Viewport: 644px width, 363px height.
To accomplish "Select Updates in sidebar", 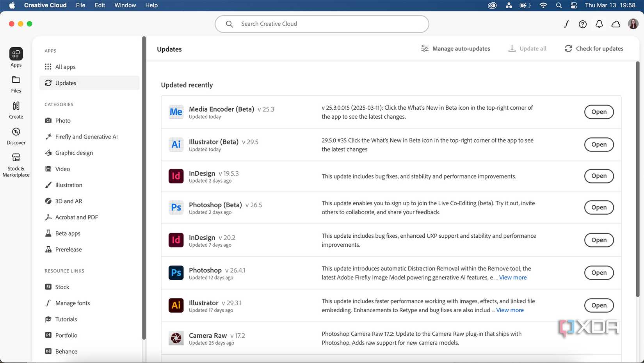I will click(x=89, y=83).
